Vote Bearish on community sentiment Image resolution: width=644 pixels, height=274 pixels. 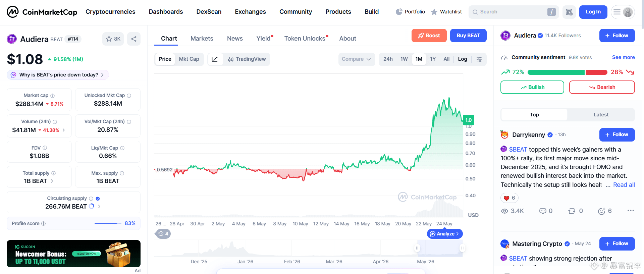(602, 87)
